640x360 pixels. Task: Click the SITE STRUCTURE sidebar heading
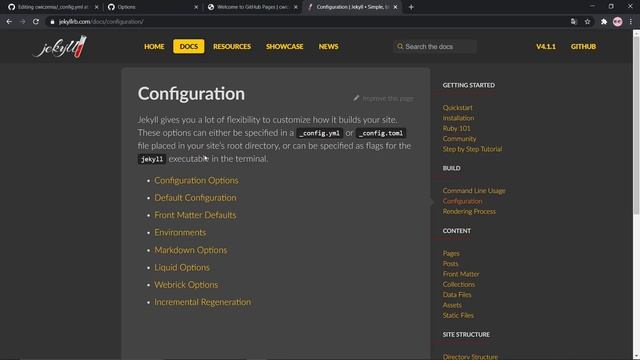point(466,334)
